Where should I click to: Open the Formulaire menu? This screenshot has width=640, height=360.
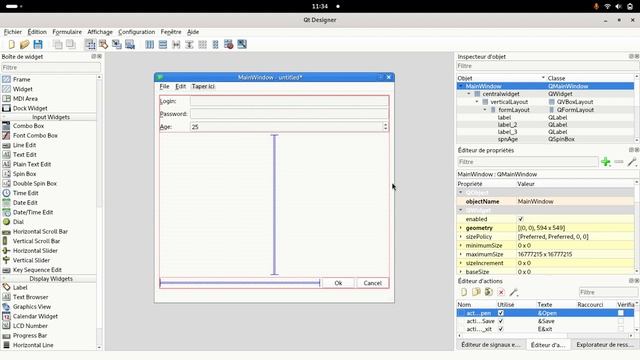pos(67,32)
